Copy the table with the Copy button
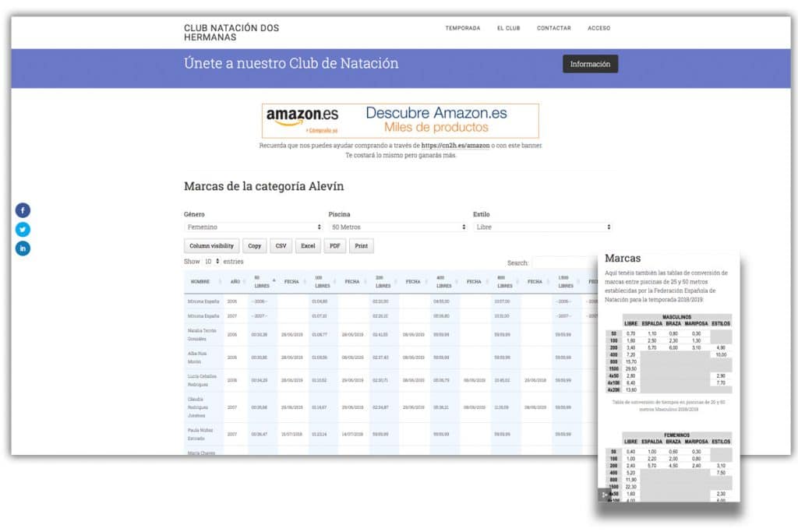 point(255,245)
